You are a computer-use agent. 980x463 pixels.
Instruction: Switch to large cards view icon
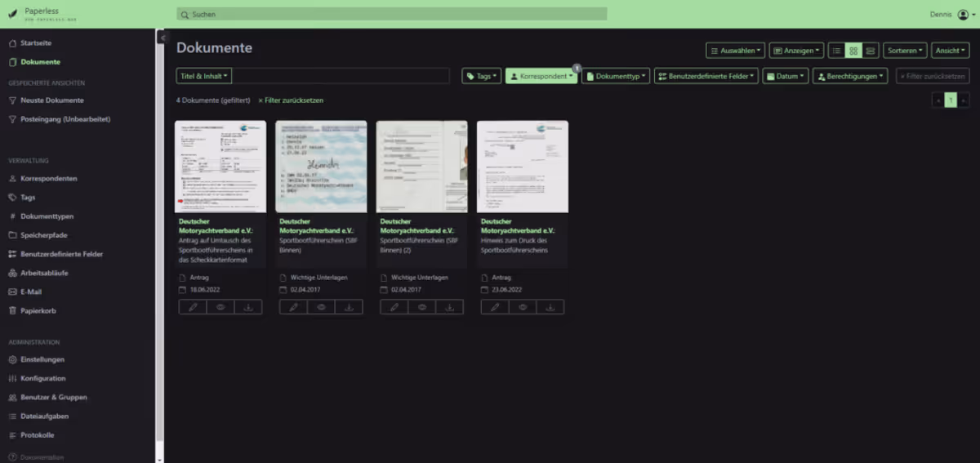871,51
